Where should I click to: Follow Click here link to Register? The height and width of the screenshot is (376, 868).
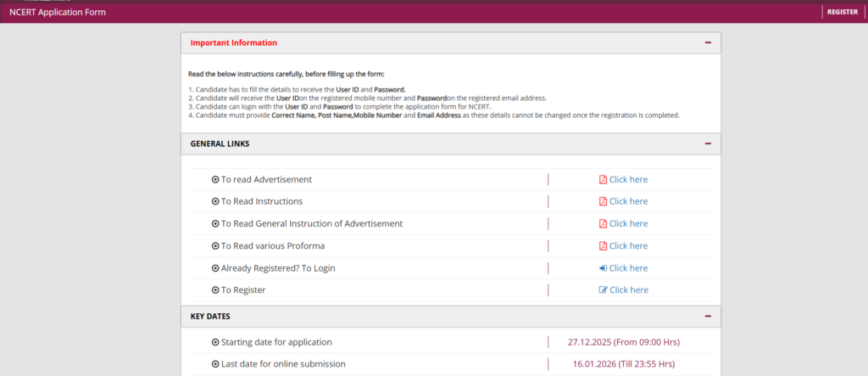[x=628, y=290]
